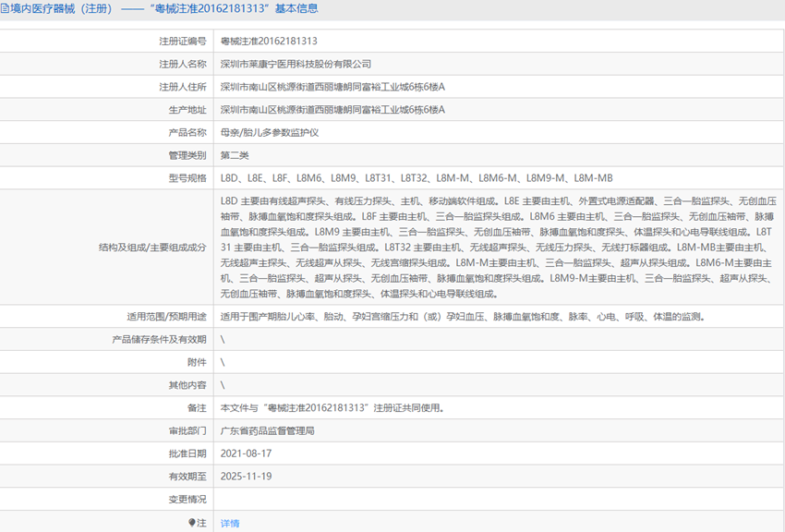Click the 审批部门 label
Viewport: 785px width, 532px height.
coord(187,431)
